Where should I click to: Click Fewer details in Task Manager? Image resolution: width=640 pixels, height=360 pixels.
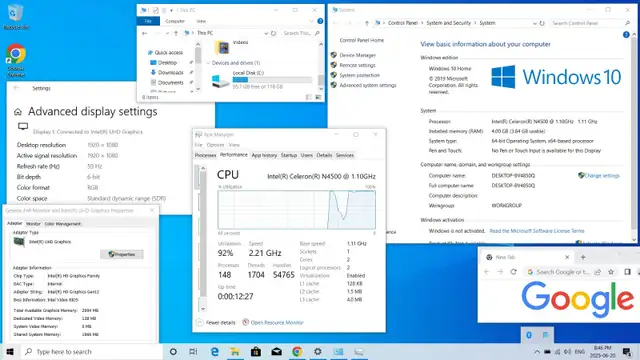tap(216, 322)
